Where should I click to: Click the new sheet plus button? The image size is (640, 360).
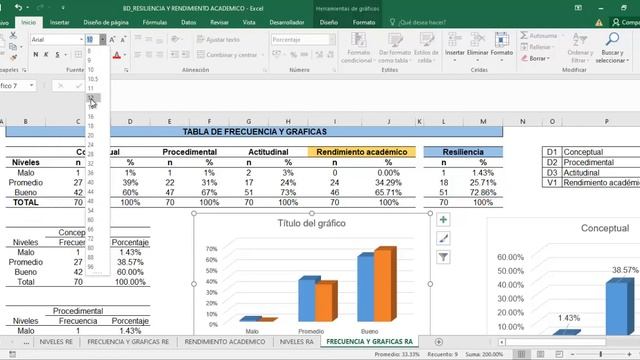point(439,342)
